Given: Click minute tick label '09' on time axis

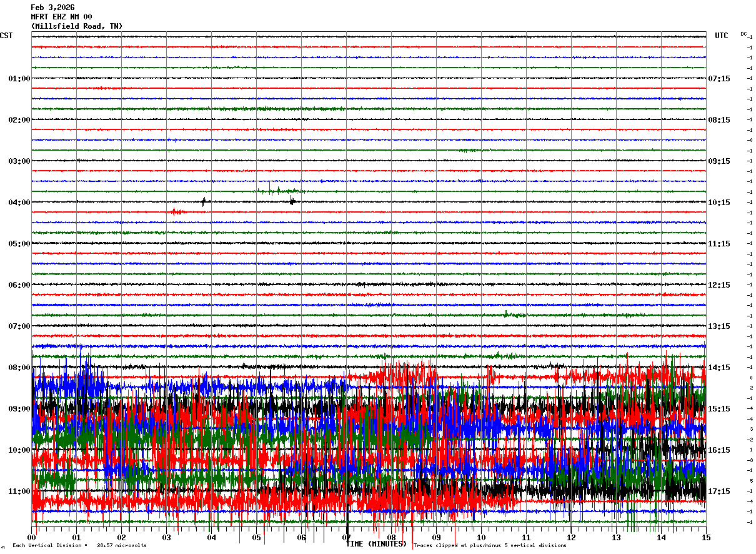Looking at the screenshot, I should pos(437,538).
